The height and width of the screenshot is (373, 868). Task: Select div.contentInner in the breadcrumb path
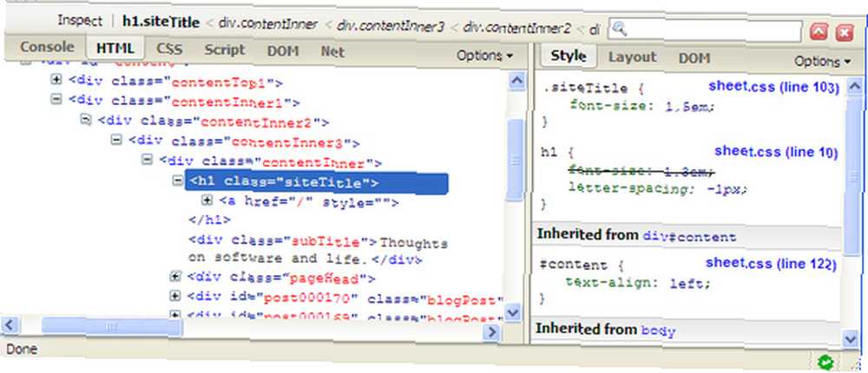point(268,24)
